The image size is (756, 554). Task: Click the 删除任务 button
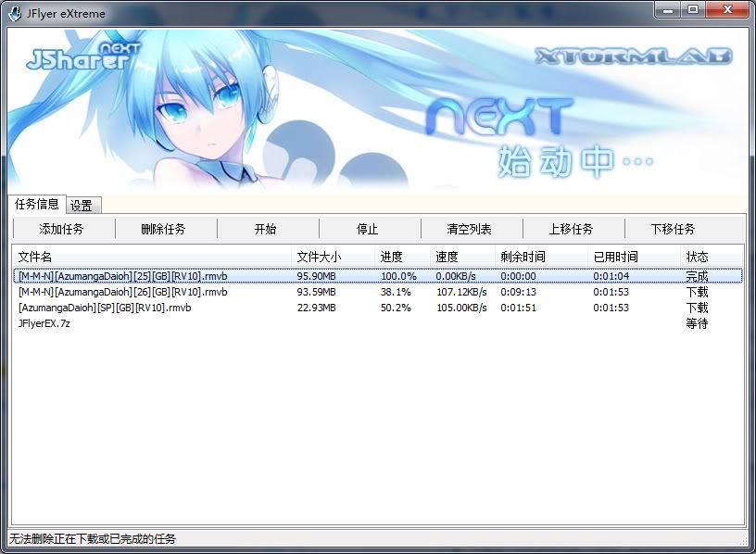(163, 229)
